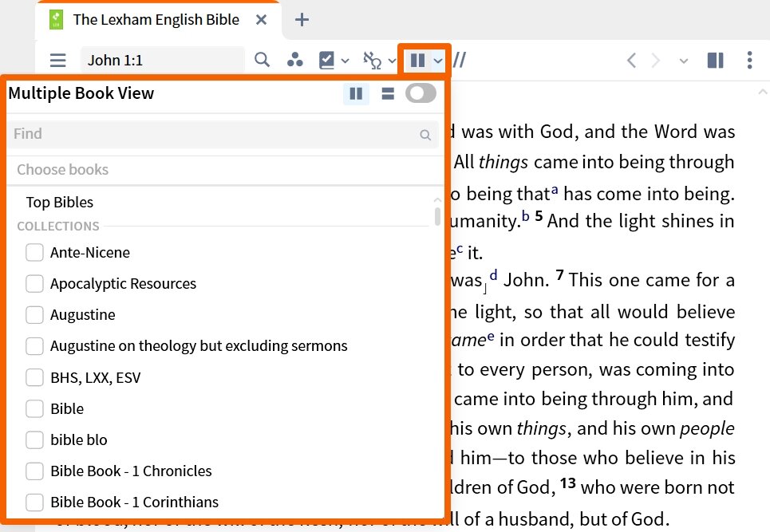Check Bible Book - 1 Corinthians
The image size is (770, 532).
coord(34,502)
